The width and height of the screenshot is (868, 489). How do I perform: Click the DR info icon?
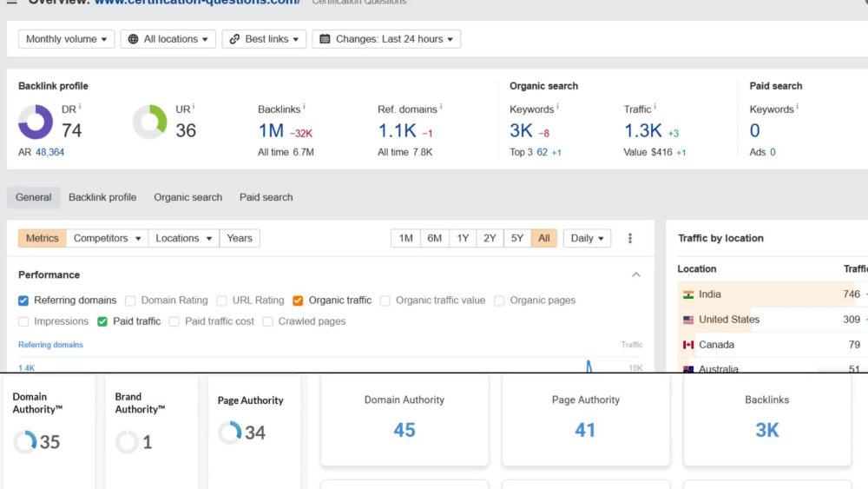pos(80,106)
